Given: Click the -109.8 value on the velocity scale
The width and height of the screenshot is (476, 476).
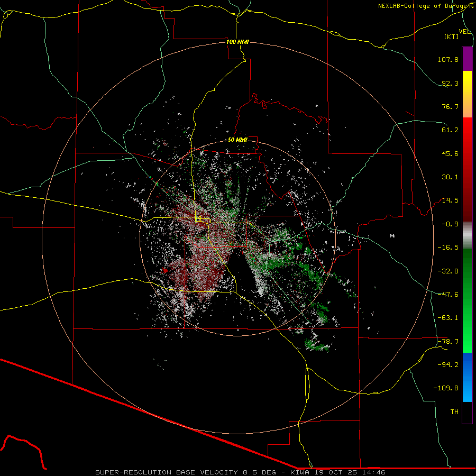Looking at the screenshot, I should (x=446, y=388).
